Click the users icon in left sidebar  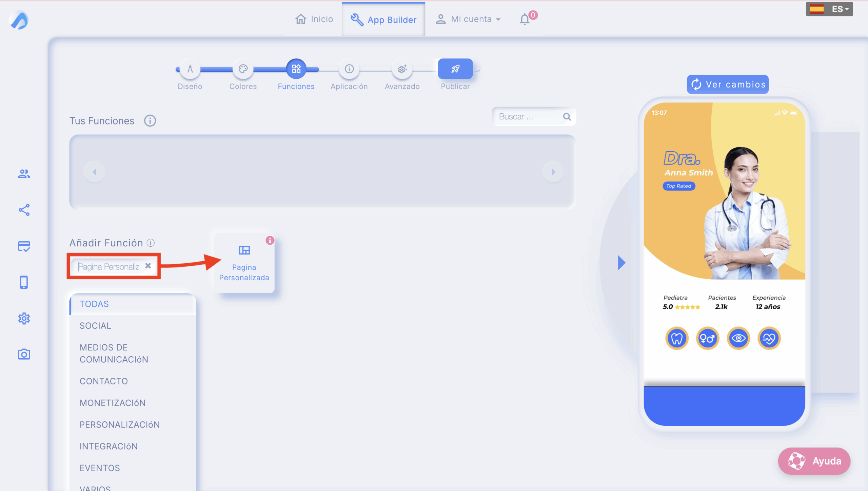24,174
